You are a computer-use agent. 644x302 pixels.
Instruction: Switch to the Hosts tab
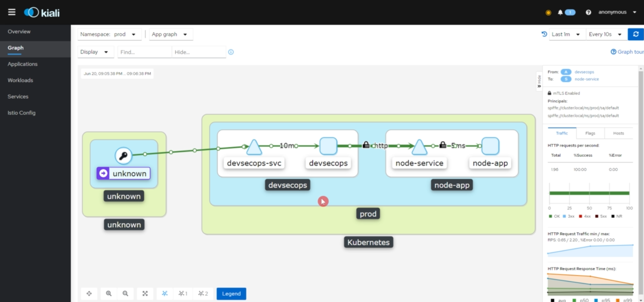pos(619,133)
